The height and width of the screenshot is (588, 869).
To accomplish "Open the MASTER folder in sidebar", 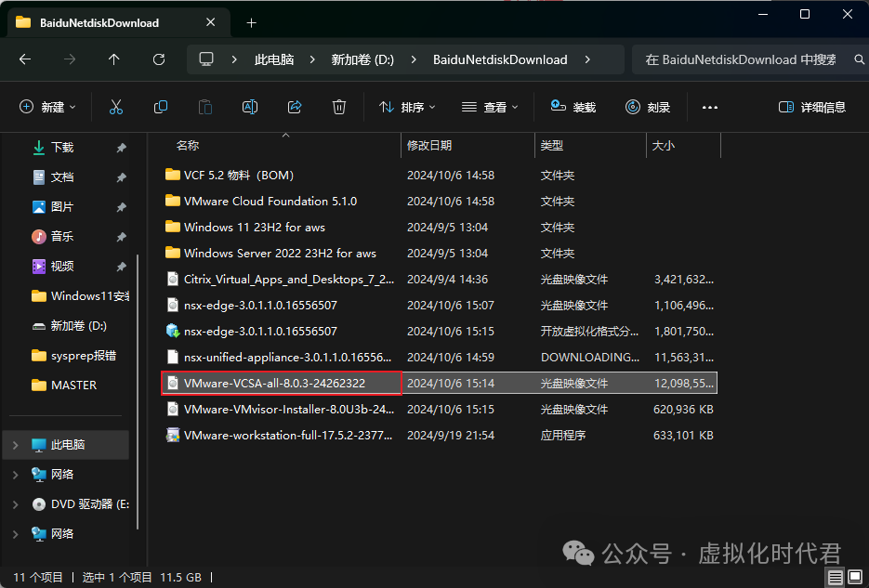I will [x=73, y=385].
